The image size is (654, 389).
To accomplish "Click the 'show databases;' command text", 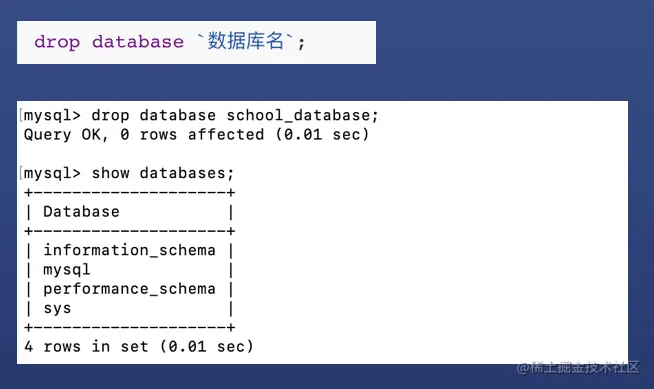I will pyautogui.click(x=163, y=173).
